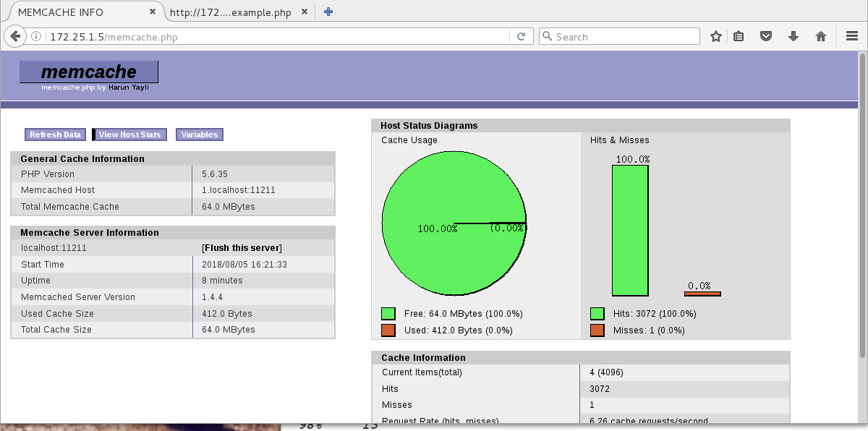Switch to the example.php tab
Viewport: 868px width, 431px height.
pos(240,12)
